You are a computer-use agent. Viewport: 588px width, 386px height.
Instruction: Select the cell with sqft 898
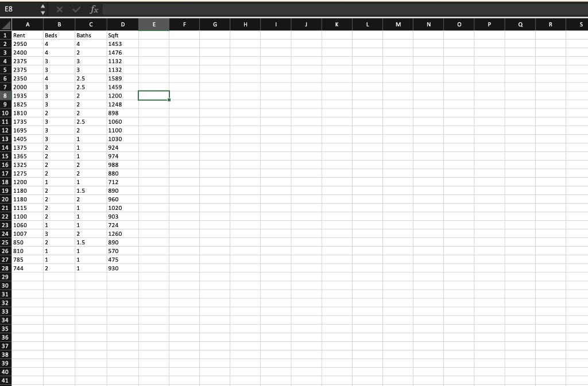[x=123, y=112]
